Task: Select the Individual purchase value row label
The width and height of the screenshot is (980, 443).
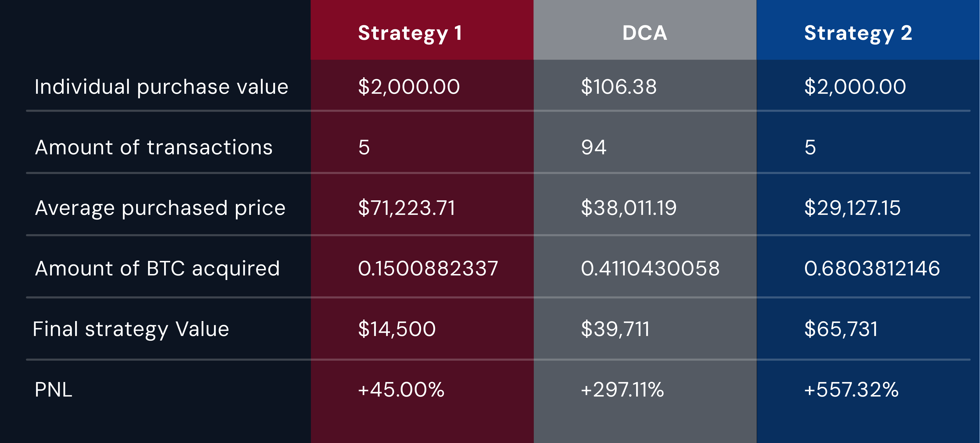Action: click(x=161, y=87)
